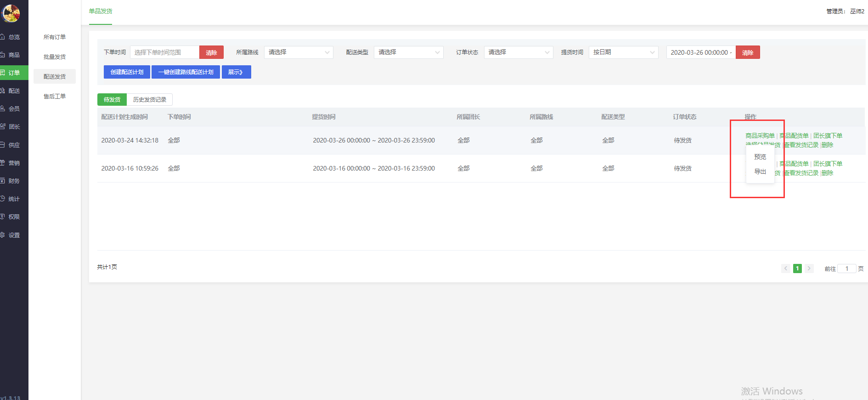The width and height of the screenshot is (868, 400).
Task: Open 统计 statistics sidebar section
Action: click(14, 199)
